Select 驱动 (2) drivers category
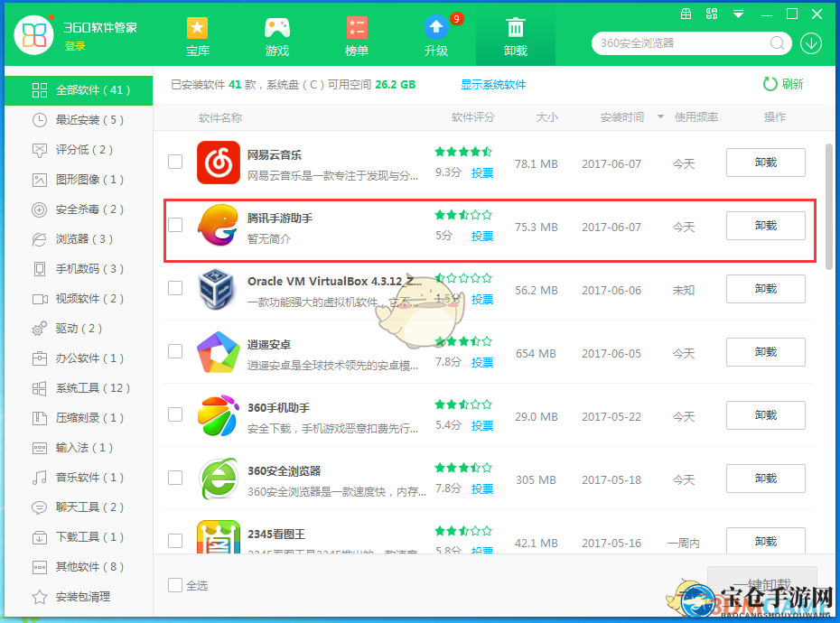The height and width of the screenshot is (623, 840). pyautogui.click(x=79, y=329)
